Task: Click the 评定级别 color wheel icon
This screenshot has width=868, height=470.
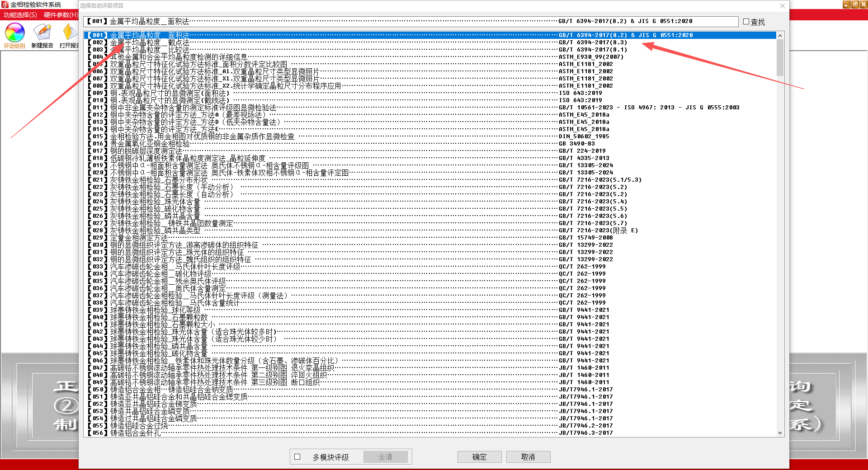Action: coord(14,33)
